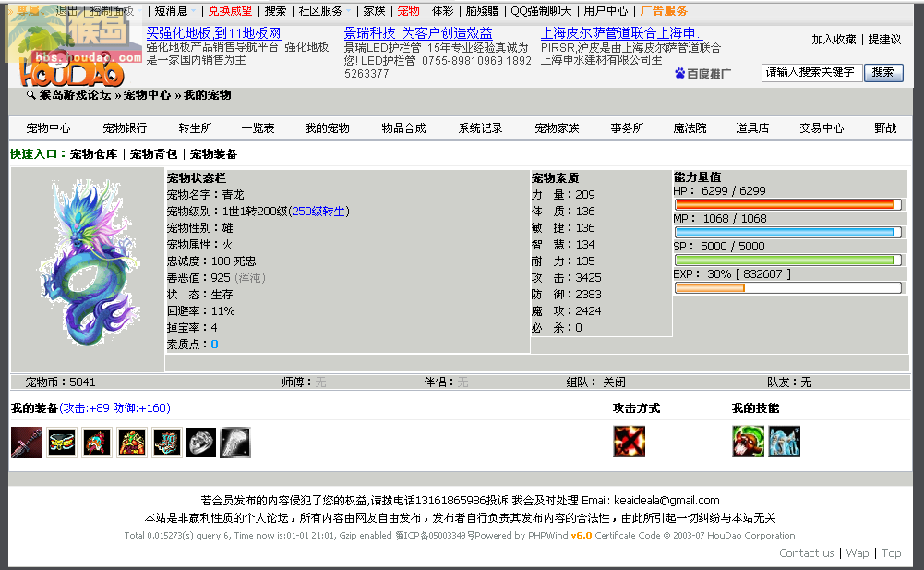The image size is (924, 570).
Task: Click Contact us footer link
Action: (806, 552)
